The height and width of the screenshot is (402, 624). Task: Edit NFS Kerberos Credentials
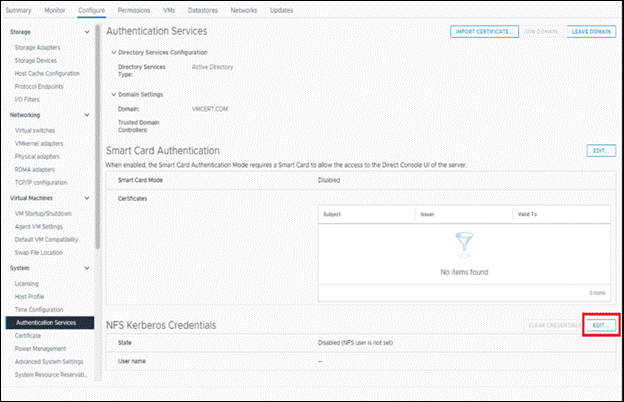tap(601, 326)
